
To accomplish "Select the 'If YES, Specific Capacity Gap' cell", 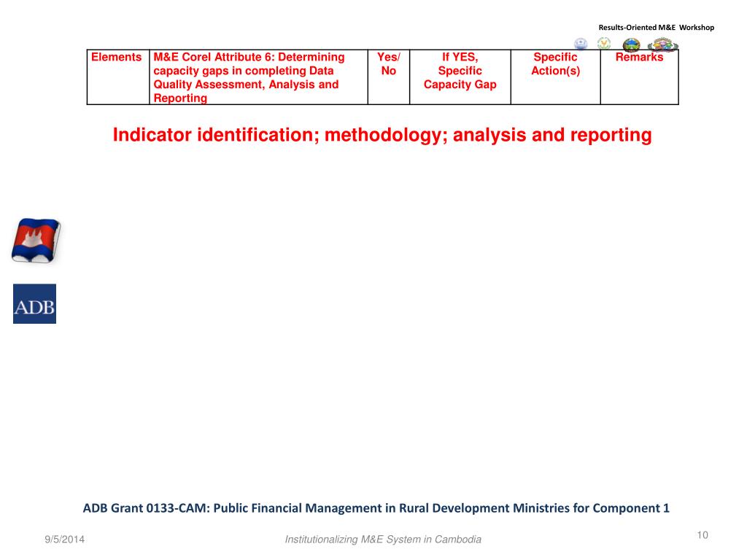I will [460, 77].
